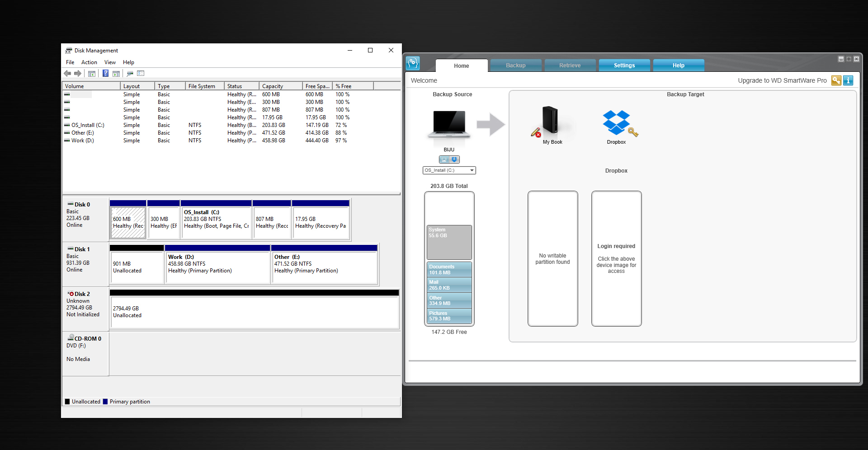Image resolution: width=868 pixels, height=450 pixels.
Task: Select the 300 MB EFI partition block
Action: pyautogui.click(x=163, y=219)
